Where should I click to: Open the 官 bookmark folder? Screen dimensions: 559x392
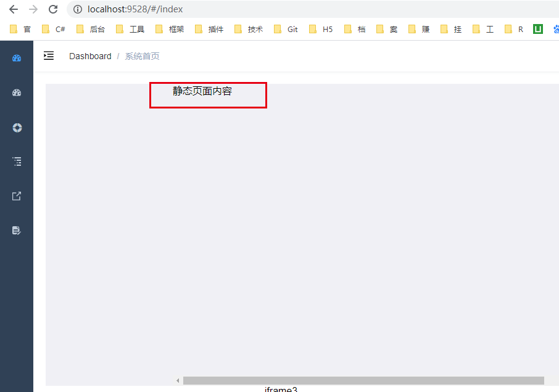20,29
